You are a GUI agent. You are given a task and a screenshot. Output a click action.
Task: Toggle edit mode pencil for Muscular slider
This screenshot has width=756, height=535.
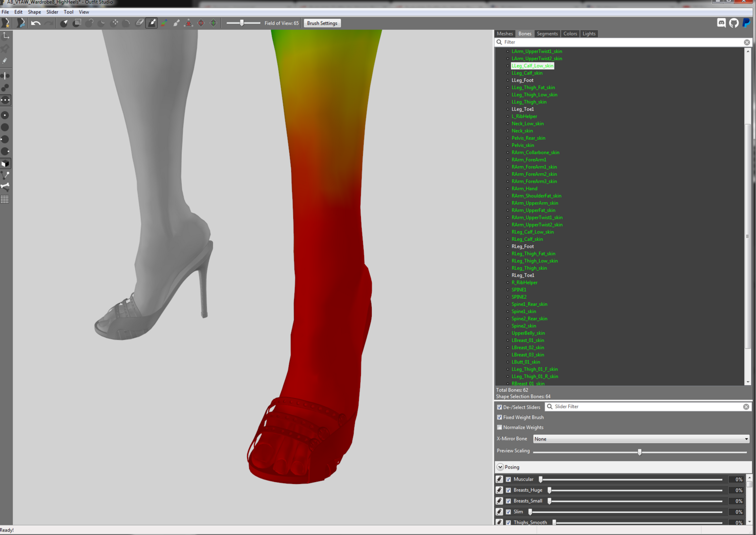coord(500,480)
